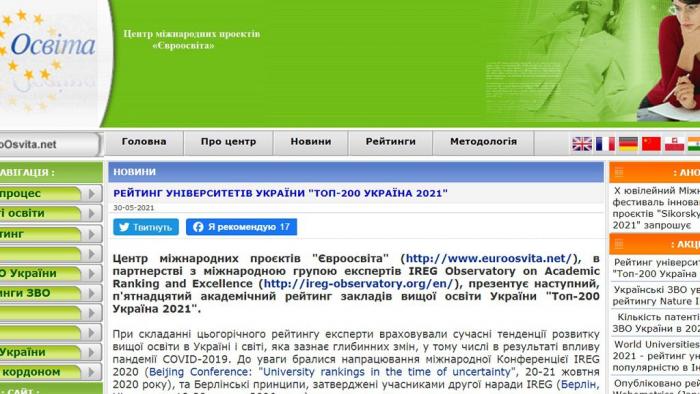Open the sidebar item ending in України above кордоном
This screenshot has width=700, height=394.
[x=51, y=352]
